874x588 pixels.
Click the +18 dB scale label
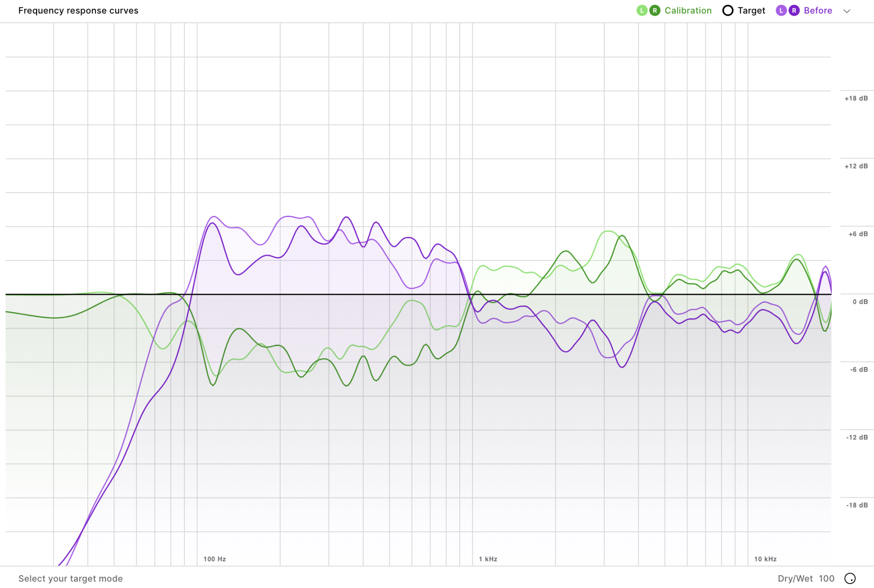[x=856, y=98]
